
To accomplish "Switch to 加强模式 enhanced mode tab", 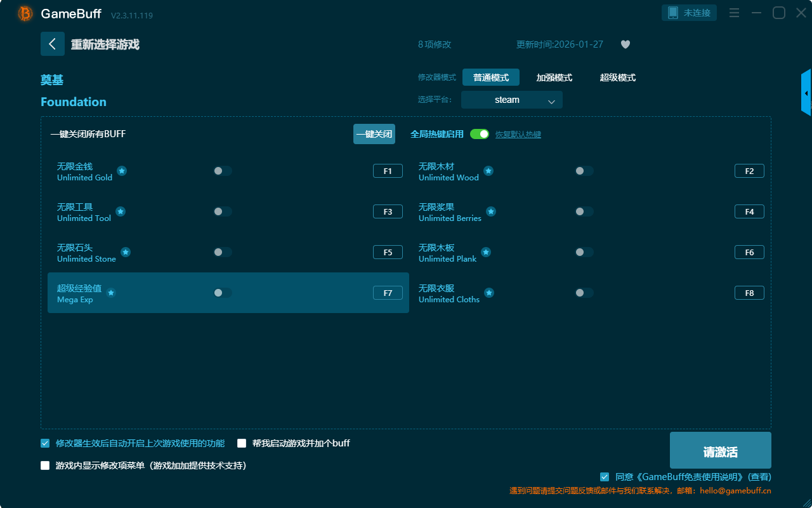I will click(554, 77).
